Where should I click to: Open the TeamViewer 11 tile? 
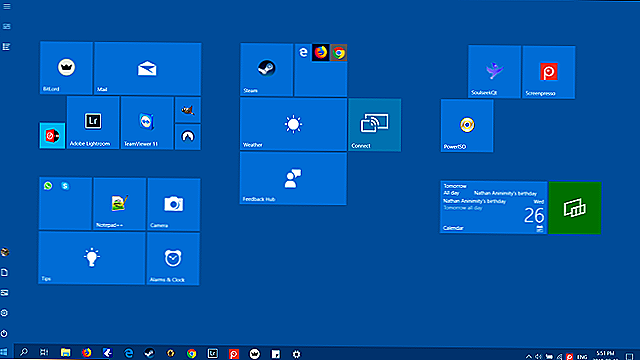147,123
